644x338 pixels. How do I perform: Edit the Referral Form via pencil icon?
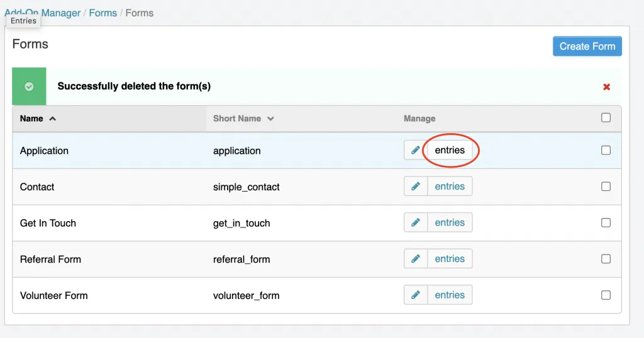416,258
